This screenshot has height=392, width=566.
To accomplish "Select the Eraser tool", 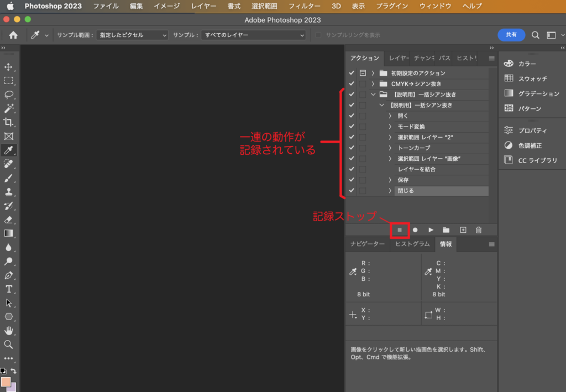I will [x=8, y=219].
